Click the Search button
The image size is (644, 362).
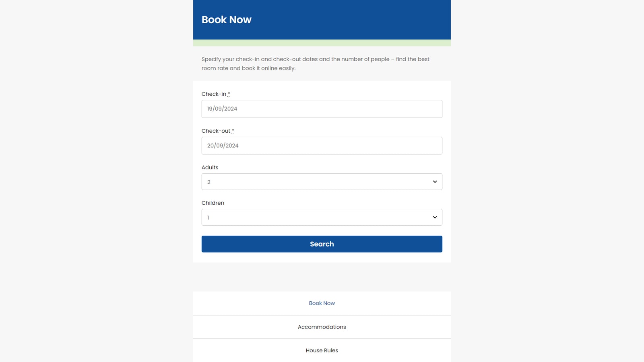tap(322, 244)
